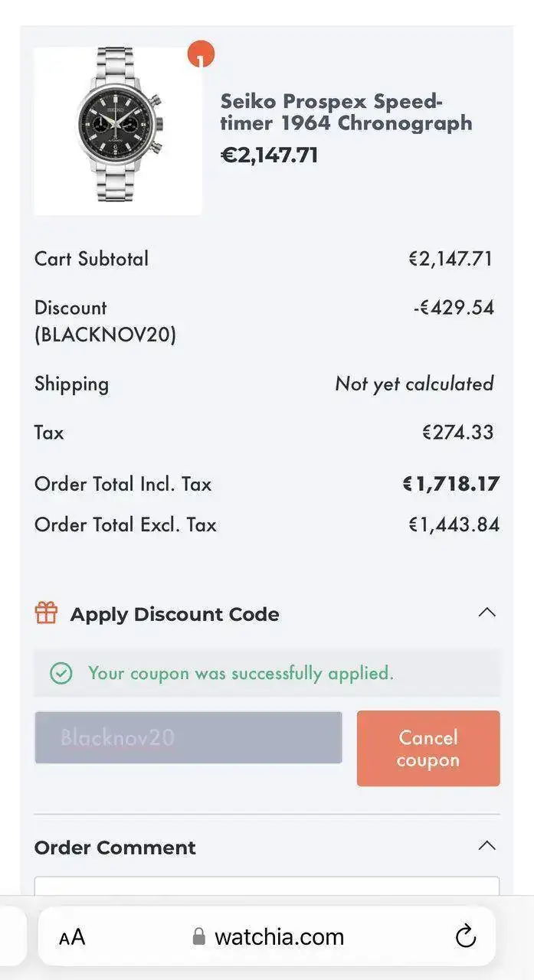The image size is (534, 980).
Task: Tap the Safari reload page icon
Action: coord(465,936)
